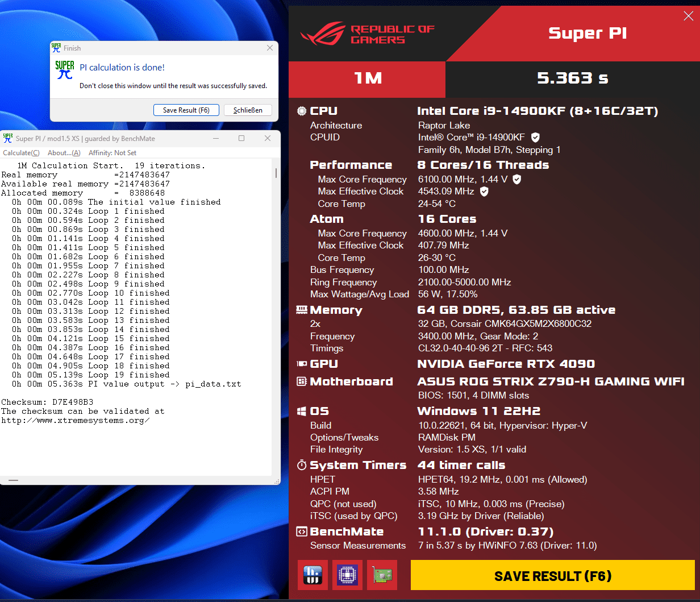This screenshot has width=700, height=602.
Task: Click the System Timers stopwatch icon
Action: click(x=302, y=465)
